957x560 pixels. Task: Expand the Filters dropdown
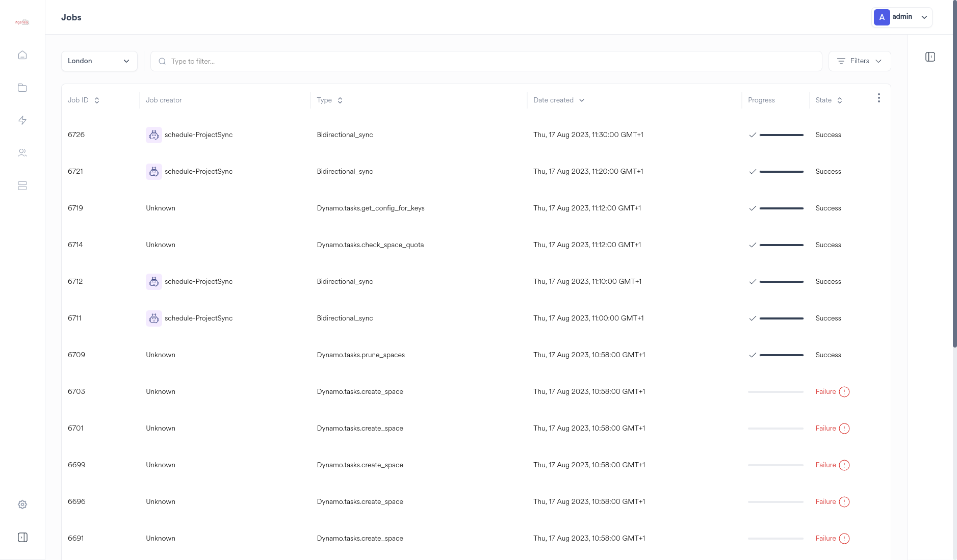[x=859, y=61]
